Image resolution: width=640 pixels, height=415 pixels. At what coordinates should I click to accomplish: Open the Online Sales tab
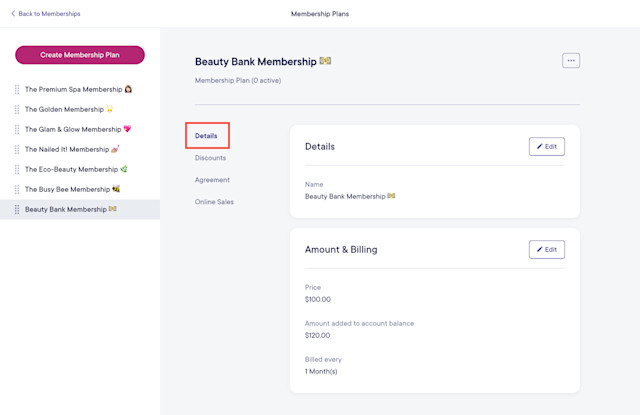pyautogui.click(x=214, y=202)
